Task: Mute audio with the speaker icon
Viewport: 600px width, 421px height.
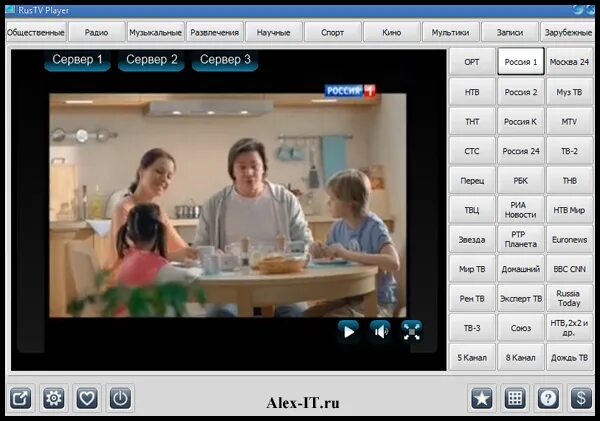Action: click(x=380, y=332)
